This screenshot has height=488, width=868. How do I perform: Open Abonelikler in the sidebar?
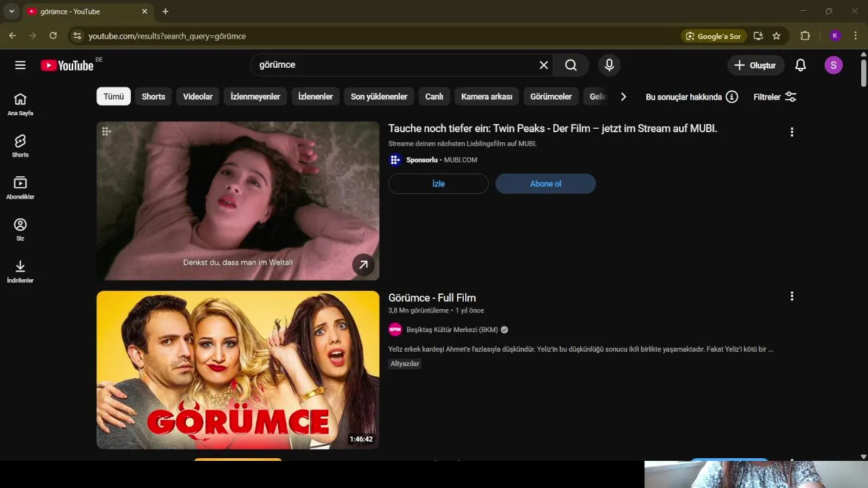point(20,188)
